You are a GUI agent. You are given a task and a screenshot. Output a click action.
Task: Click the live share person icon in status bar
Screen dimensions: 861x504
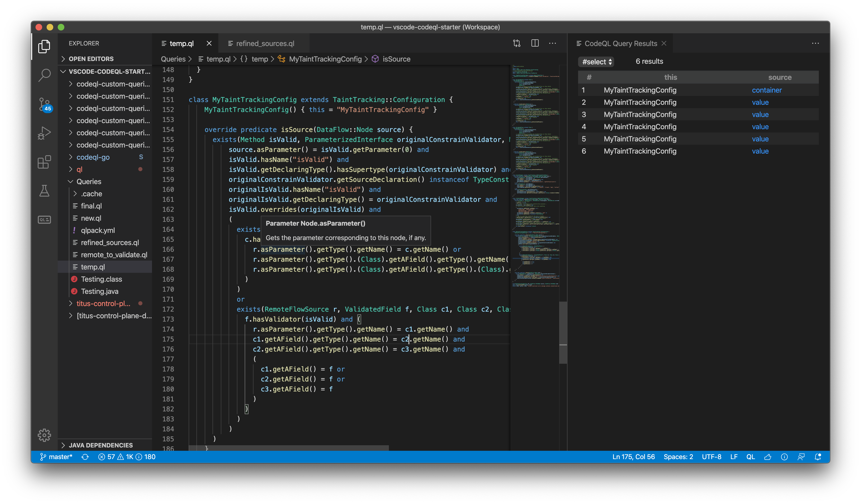(x=801, y=457)
